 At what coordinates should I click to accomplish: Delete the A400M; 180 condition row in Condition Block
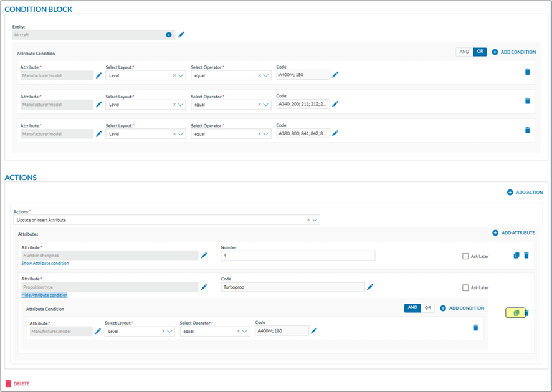[527, 72]
